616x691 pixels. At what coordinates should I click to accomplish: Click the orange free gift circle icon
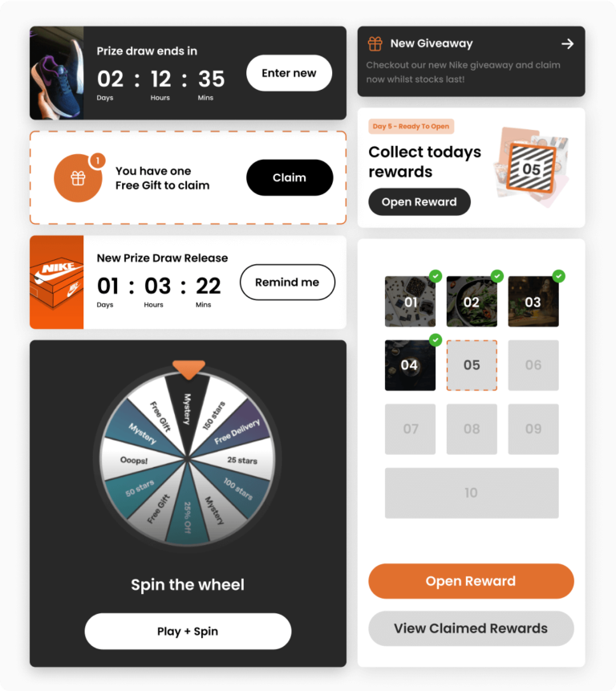point(78,178)
